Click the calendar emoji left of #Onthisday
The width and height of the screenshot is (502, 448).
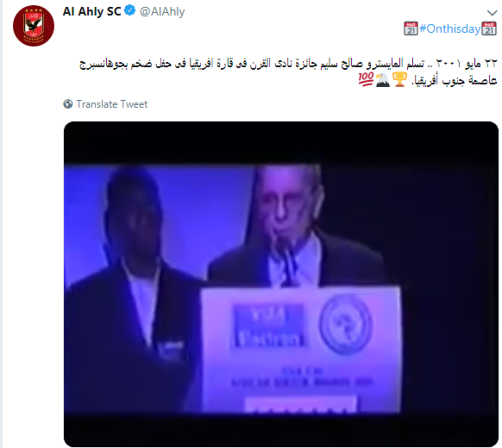click(411, 28)
